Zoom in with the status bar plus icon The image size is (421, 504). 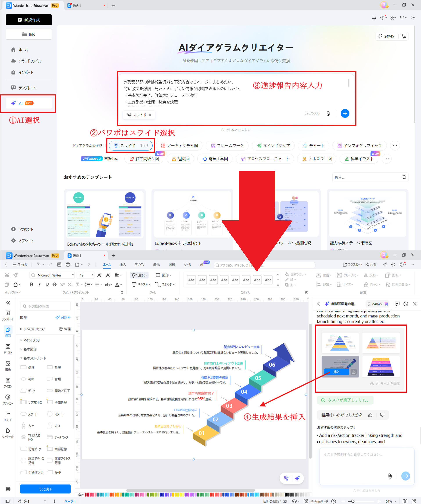coord(379,501)
